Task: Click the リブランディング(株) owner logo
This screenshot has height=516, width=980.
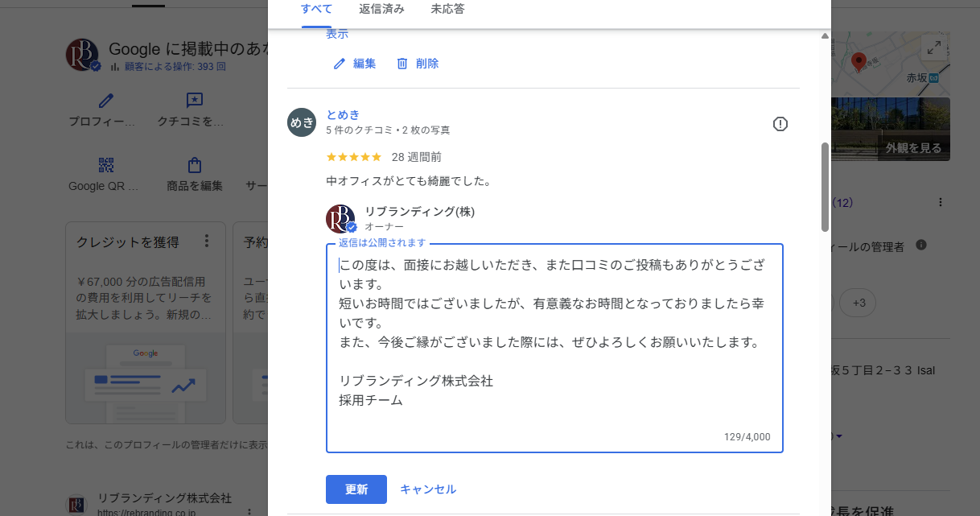Action: (341, 219)
